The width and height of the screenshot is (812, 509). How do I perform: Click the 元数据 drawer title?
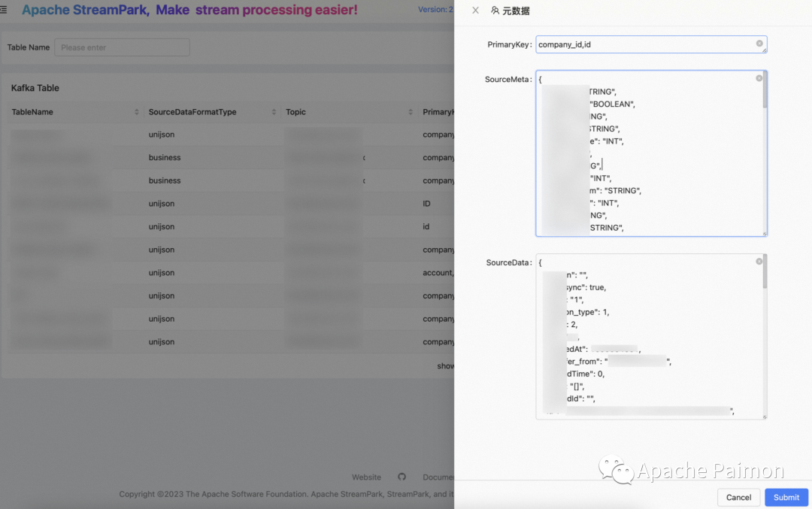point(516,11)
